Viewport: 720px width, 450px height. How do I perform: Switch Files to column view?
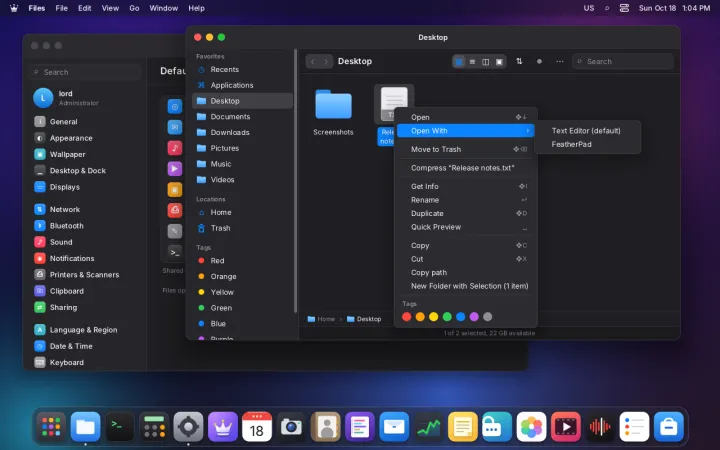pos(485,62)
